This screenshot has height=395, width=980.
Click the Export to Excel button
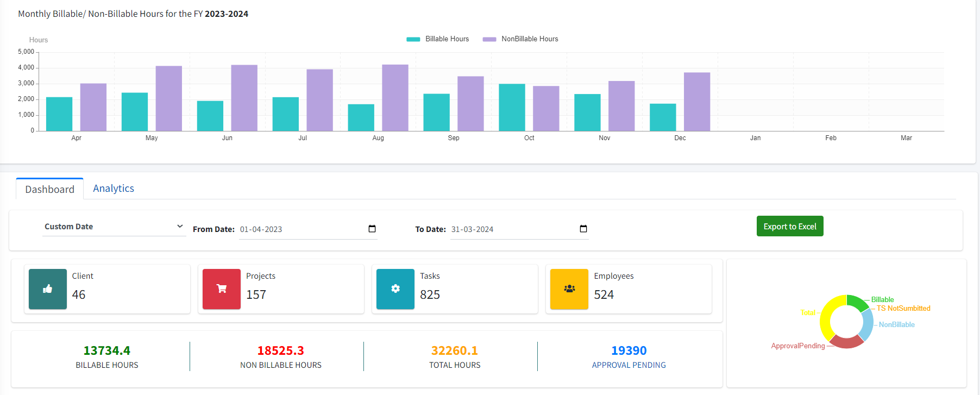790,226
